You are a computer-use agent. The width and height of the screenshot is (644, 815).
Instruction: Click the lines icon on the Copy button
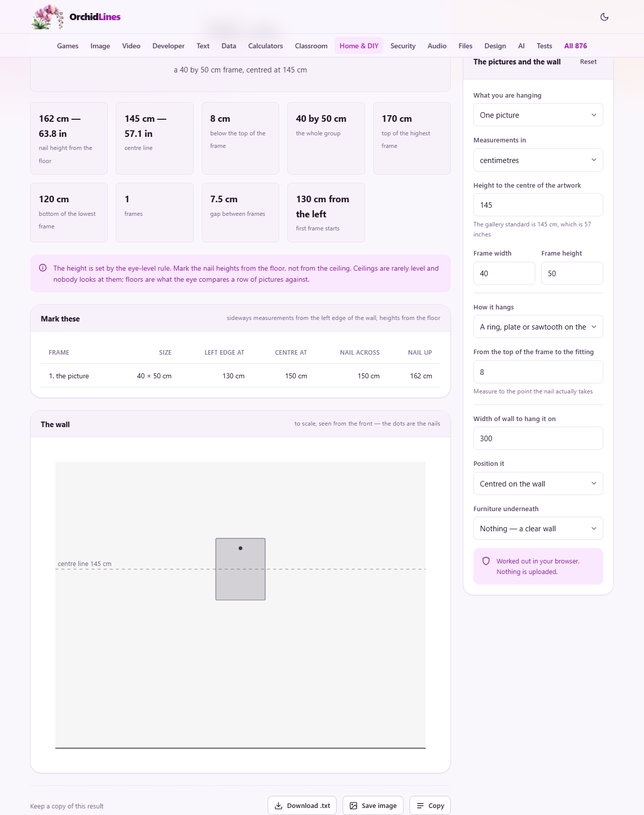[420, 805]
